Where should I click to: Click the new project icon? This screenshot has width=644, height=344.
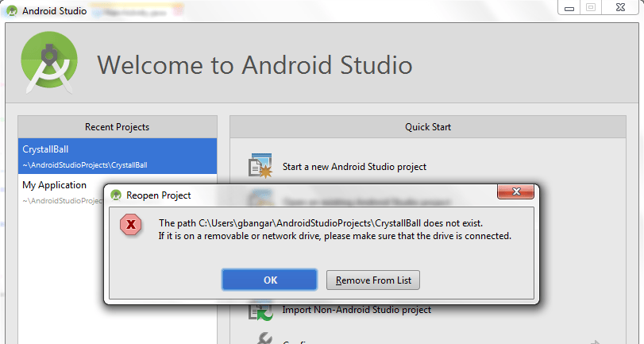point(260,166)
